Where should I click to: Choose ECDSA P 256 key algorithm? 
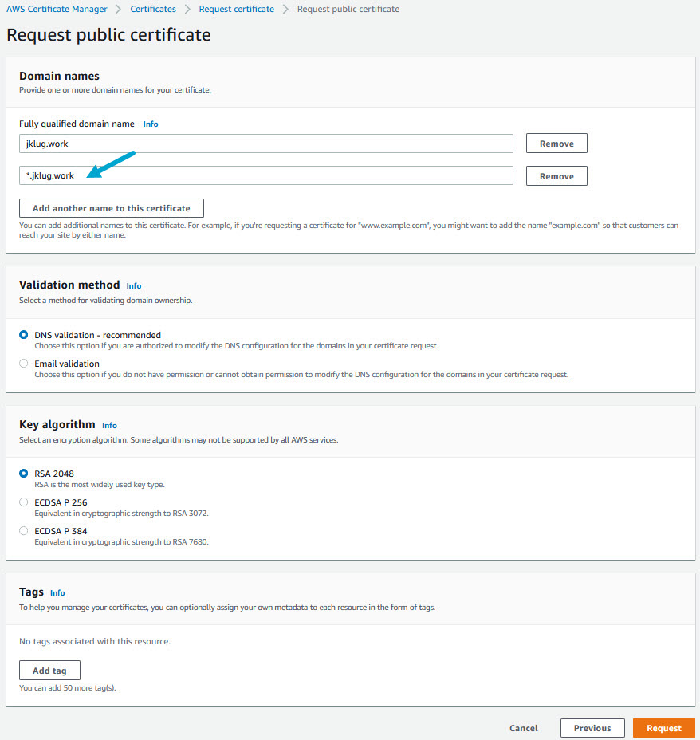[x=24, y=502]
